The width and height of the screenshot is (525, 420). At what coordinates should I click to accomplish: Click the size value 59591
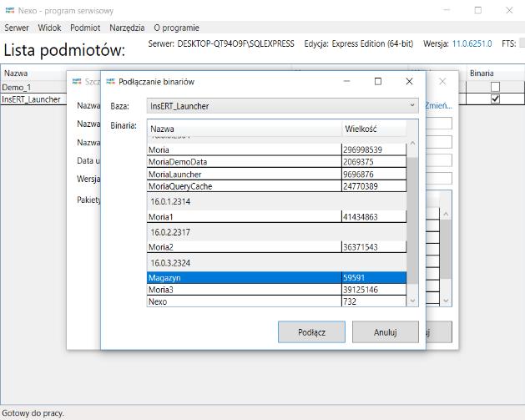pos(354,278)
